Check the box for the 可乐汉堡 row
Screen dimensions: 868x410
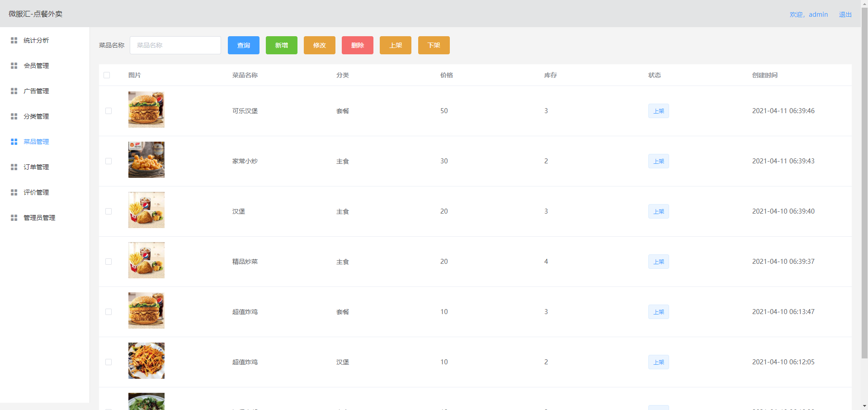click(x=108, y=111)
